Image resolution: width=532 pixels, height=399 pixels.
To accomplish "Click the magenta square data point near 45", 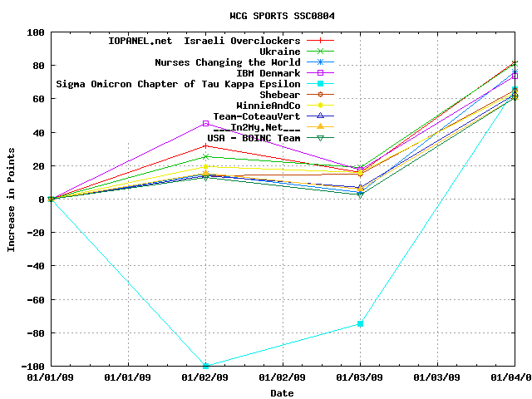I will (x=205, y=124).
